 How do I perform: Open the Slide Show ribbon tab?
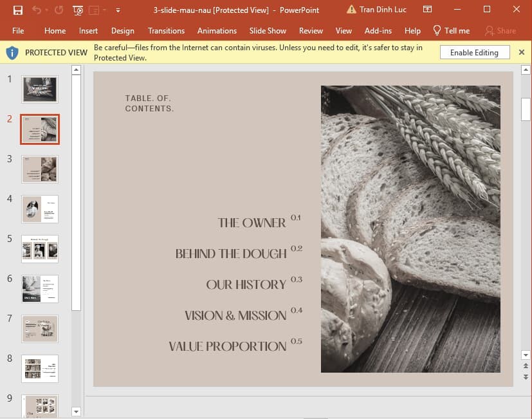pyautogui.click(x=268, y=30)
